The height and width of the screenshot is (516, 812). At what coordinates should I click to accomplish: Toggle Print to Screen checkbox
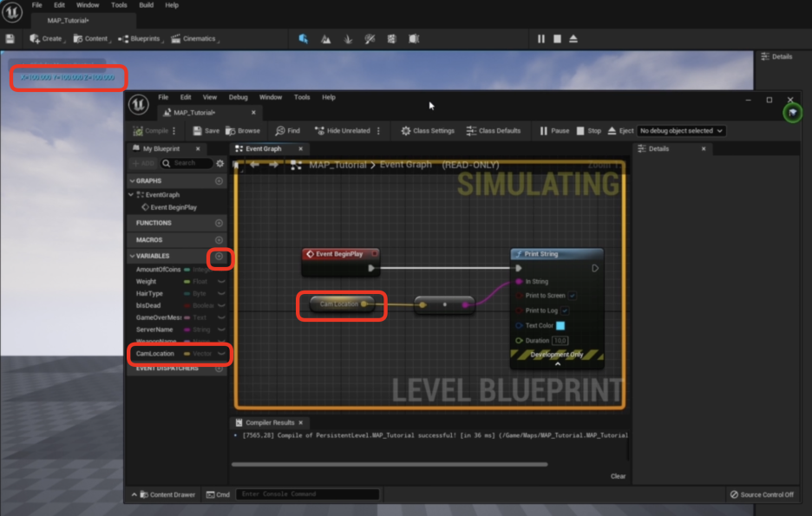tap(573, 296)
